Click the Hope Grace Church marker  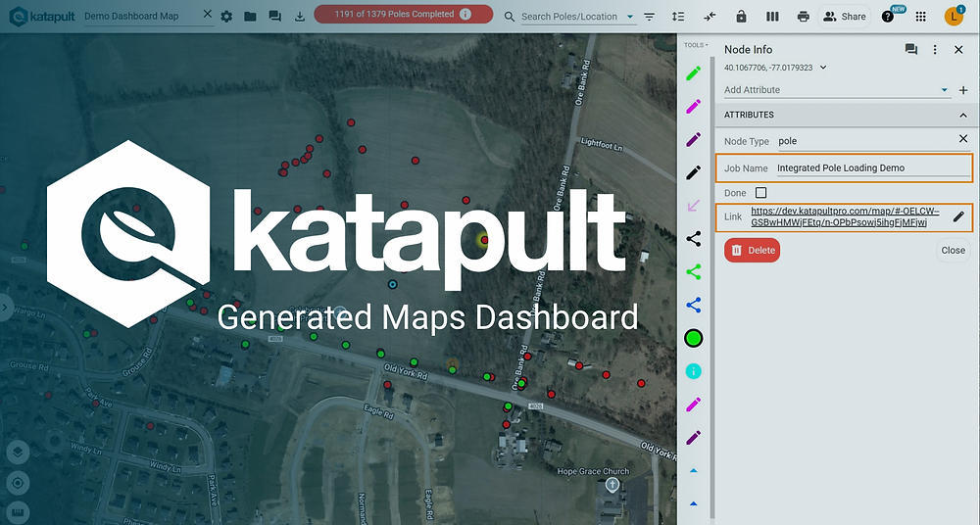click(613, 485)
